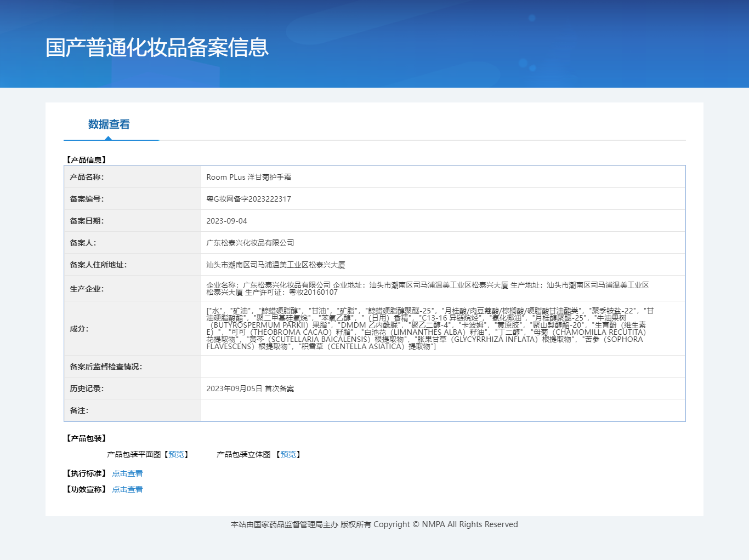Click registrant name 广东松泰兴化妆品有限公司
This screenshot has height=560, width=749.
[250, 243]
